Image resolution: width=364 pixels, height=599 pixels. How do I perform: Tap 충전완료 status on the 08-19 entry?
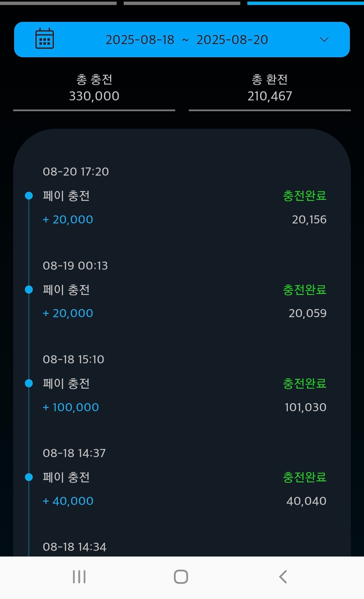pos(305,290)
